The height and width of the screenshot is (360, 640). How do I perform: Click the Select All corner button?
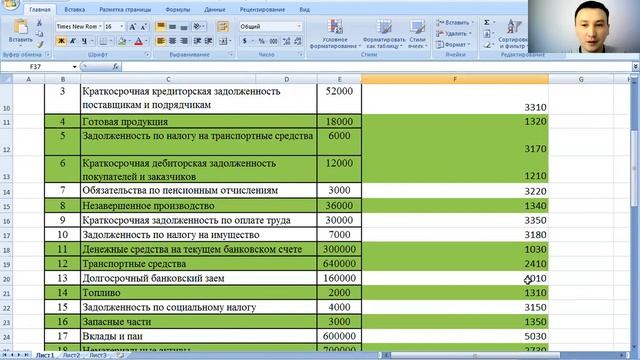(x=6, y=79)
